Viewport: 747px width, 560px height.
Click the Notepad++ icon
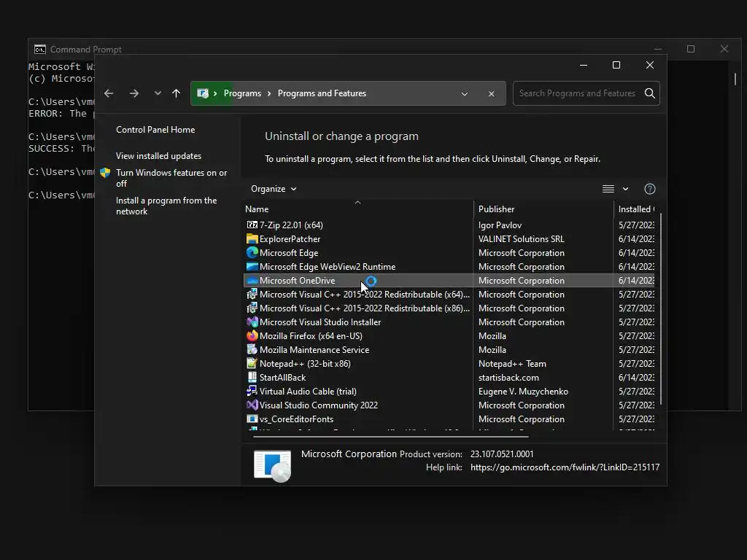coord(252,363)
